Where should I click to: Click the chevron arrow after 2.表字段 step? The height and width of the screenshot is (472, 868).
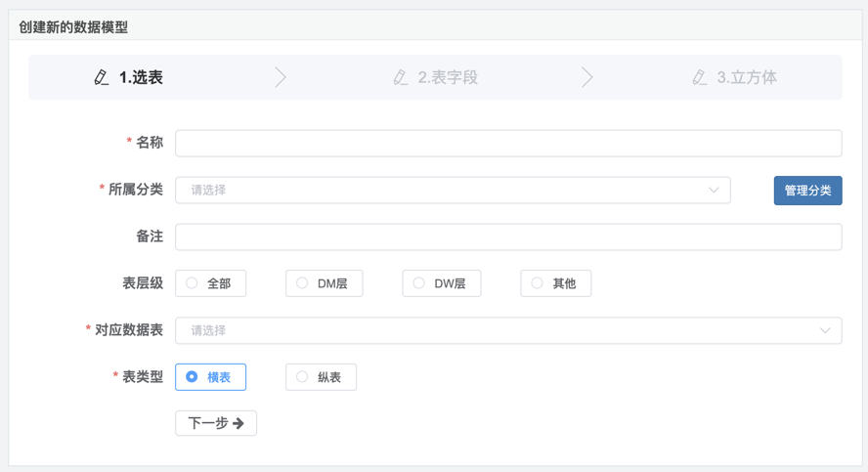point(586,77)
